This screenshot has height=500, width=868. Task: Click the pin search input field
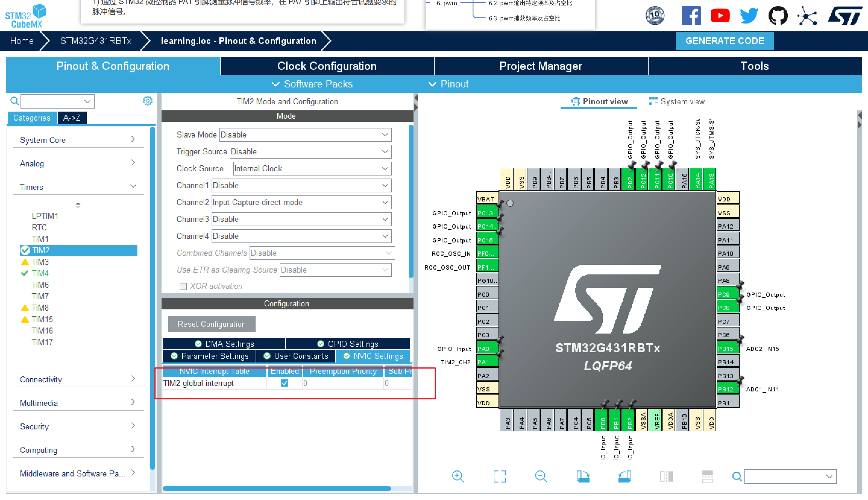(790, 476)
